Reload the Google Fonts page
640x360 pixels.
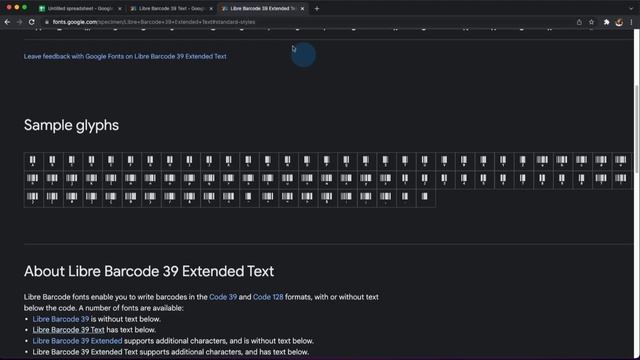coord(31,22)
